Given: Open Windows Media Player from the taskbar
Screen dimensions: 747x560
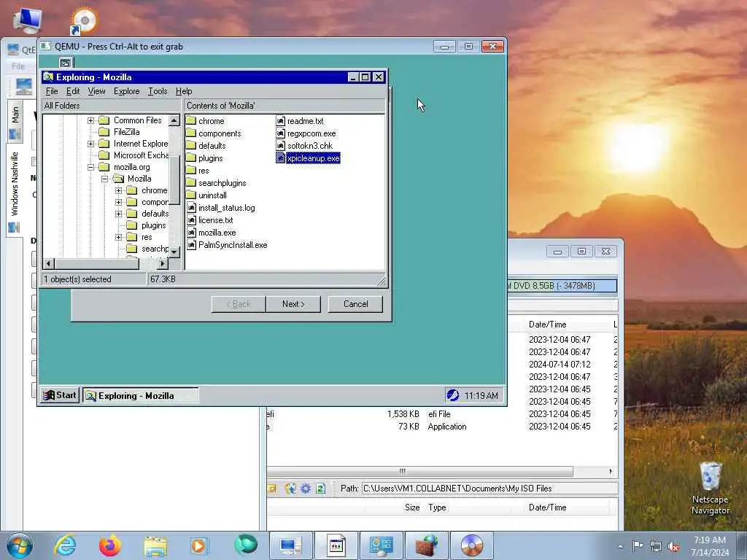Looking at the screenshot, I should tap(198, 545).
